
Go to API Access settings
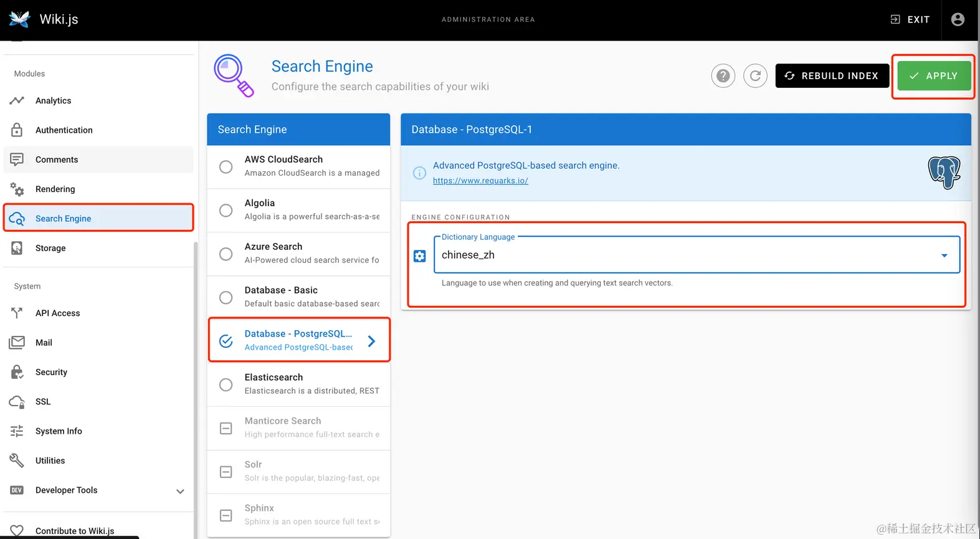(x=57, y=313)
